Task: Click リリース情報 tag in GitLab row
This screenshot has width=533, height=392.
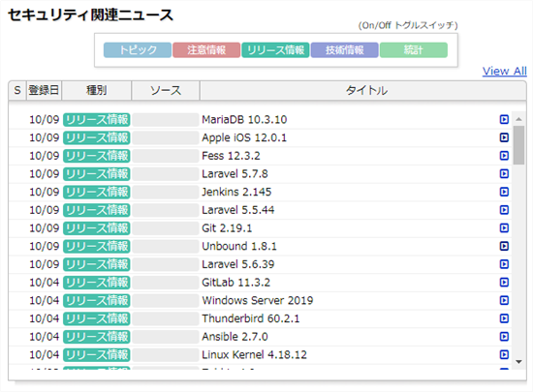Action: point(97,283)
